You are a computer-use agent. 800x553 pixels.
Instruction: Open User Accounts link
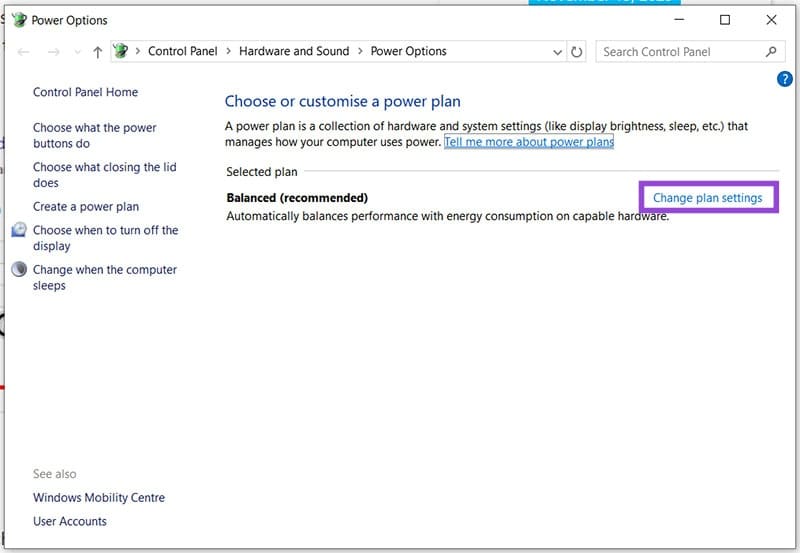coord(70,521)
